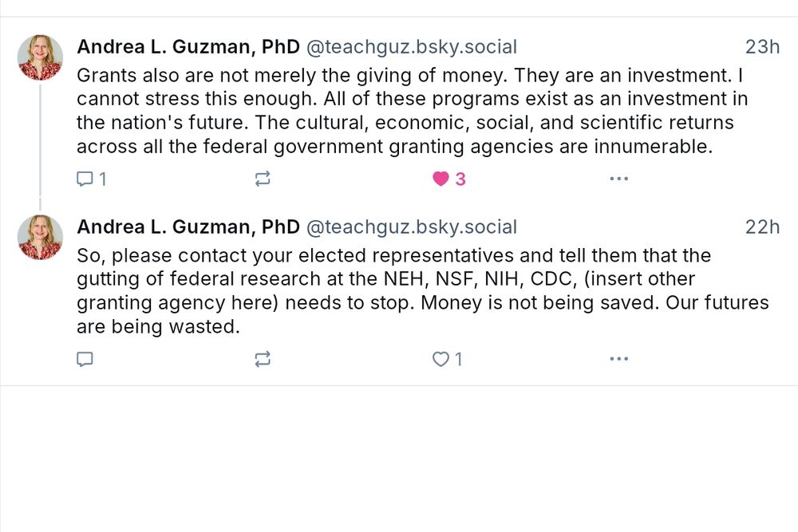The height and width of the screenshot is (532, 798).
Task: Click @teachguz.bsky.social handle in second post
Action: tap(412, 227)
